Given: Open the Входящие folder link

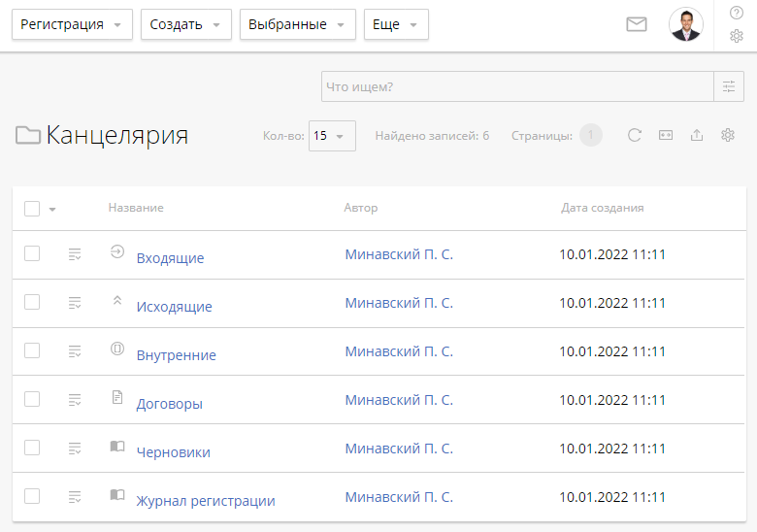Looking at the screenshot, I should [170, 258].
